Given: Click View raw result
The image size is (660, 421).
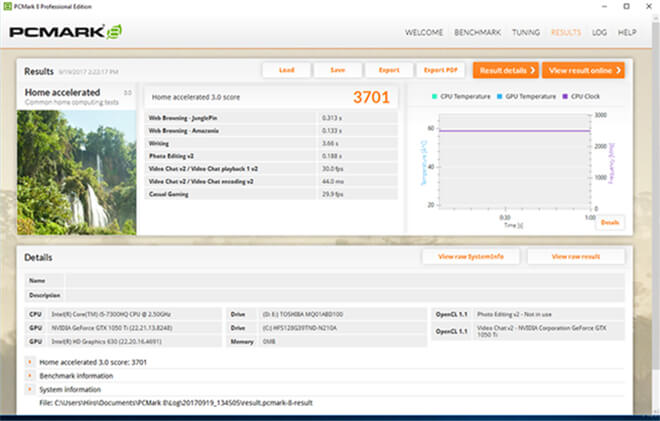Looking at the screenshot, I should point(576,256).
